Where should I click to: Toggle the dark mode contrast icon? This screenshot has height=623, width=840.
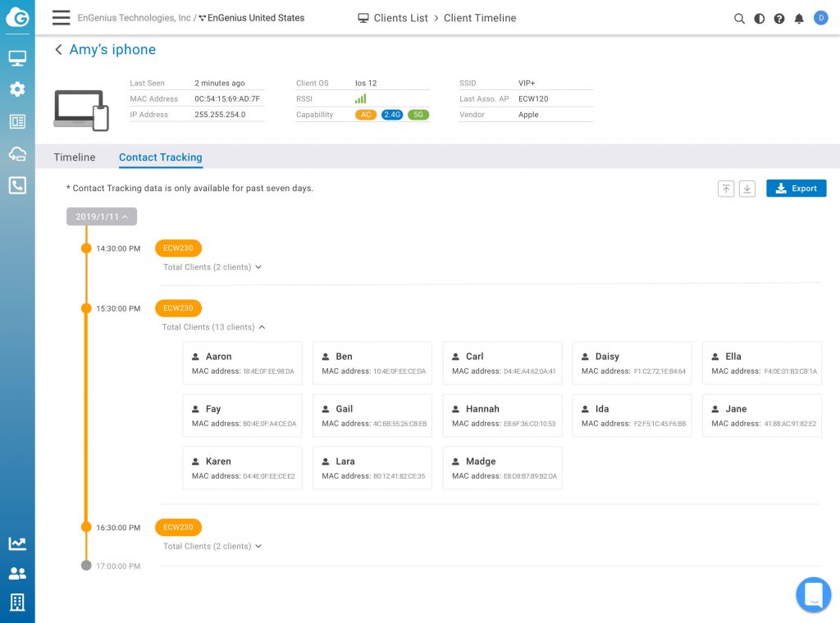click(x=759, y=19)
